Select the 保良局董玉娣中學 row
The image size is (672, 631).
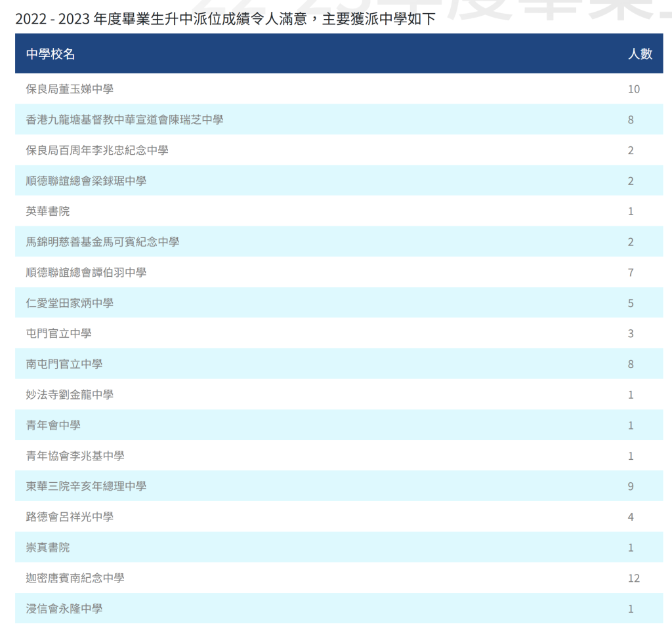(x=70, y=89)
